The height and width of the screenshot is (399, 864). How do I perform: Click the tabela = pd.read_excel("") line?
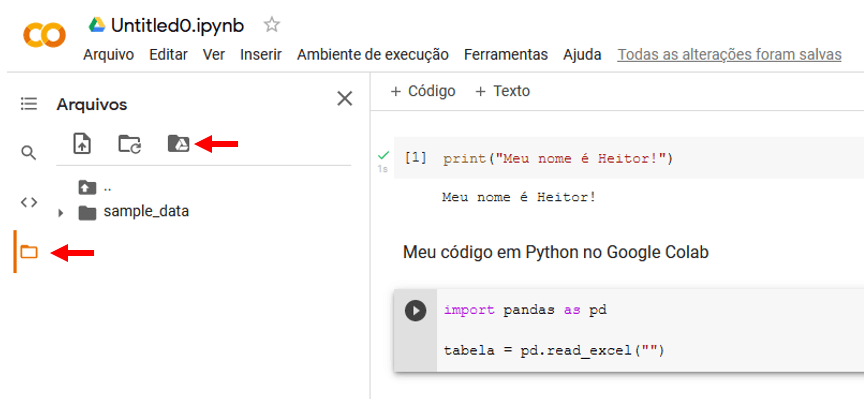554,350
